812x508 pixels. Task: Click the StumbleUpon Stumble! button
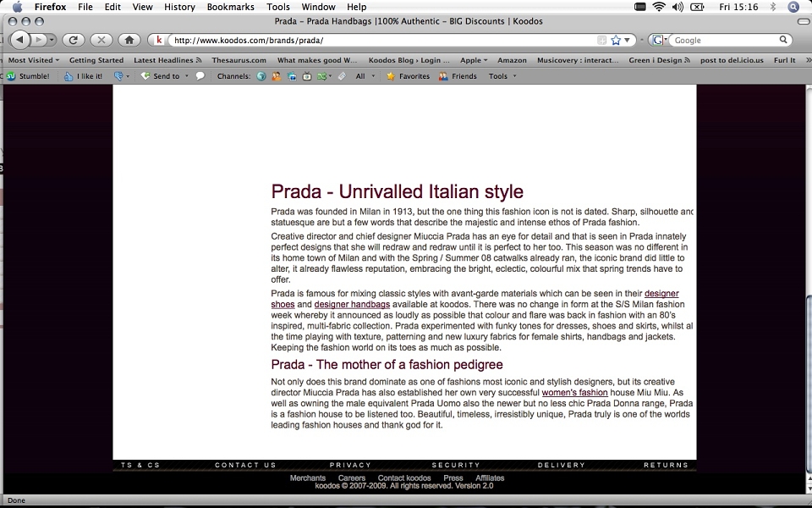coord(29,76)
